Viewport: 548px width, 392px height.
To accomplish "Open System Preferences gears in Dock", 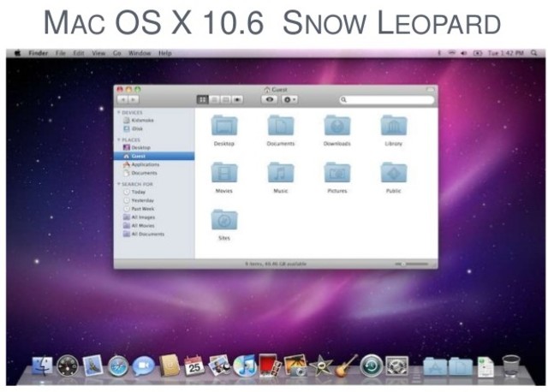I will 396,365.
